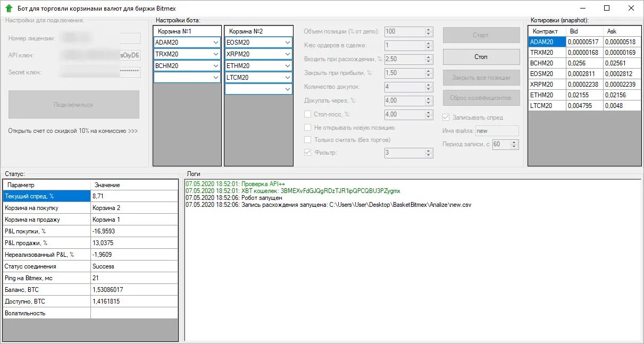This screenshot has height=344, width=644.
Task: Click the Докупать через stepper
Action: coord(429,100)
